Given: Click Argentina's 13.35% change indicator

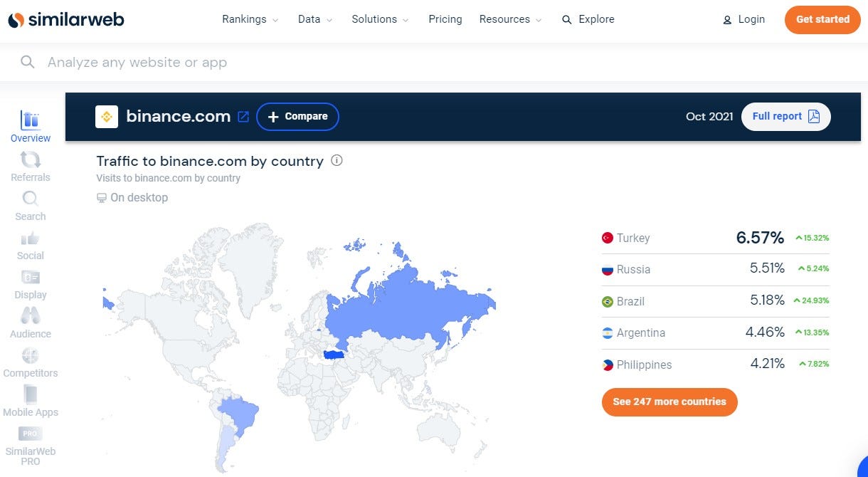Looking at the screenshot, I should tap(812, 332).
